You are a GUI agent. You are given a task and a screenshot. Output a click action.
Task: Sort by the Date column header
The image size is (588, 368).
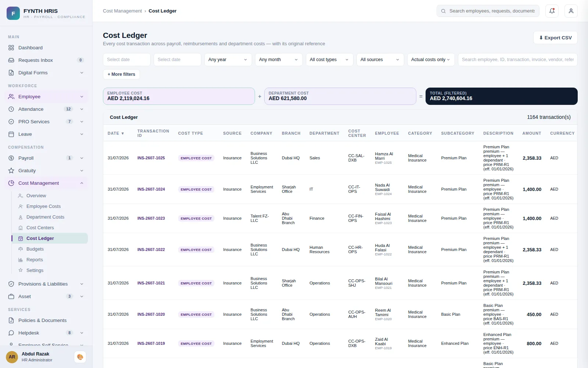pyautogui.click(x=116, y=133)
